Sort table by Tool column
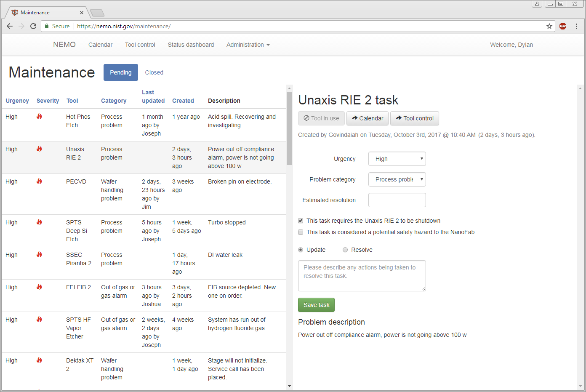Image resolution: width=586 pixels, height=392 pixels. tap(72, 101)
